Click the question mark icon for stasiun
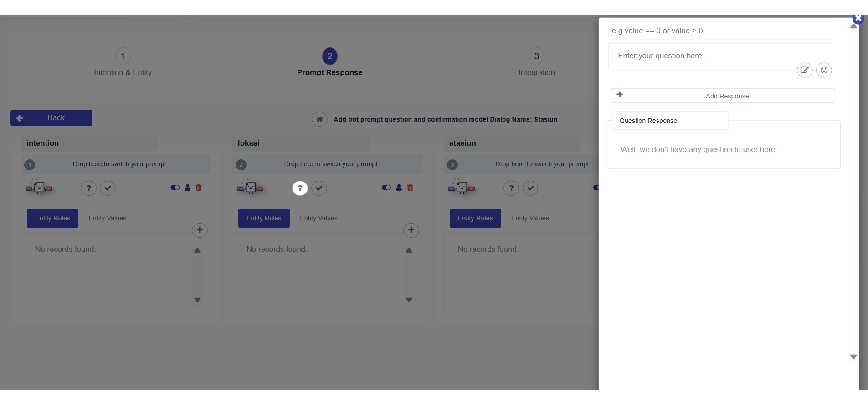Screen dimensions: 868x407 (x=511, y=188)
